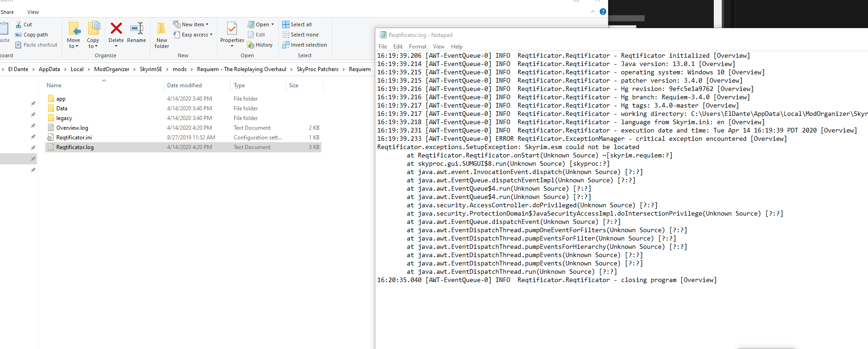Open the Easy access dropdown
The width and height of the screenshot is (868, 349).
pyautogui.click(x=193, y=35)
